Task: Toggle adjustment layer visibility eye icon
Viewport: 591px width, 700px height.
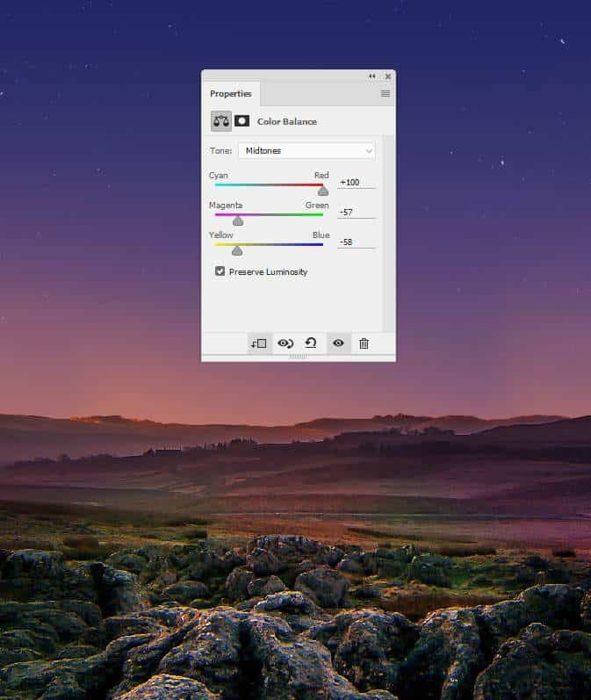Action: pos(338,343)
